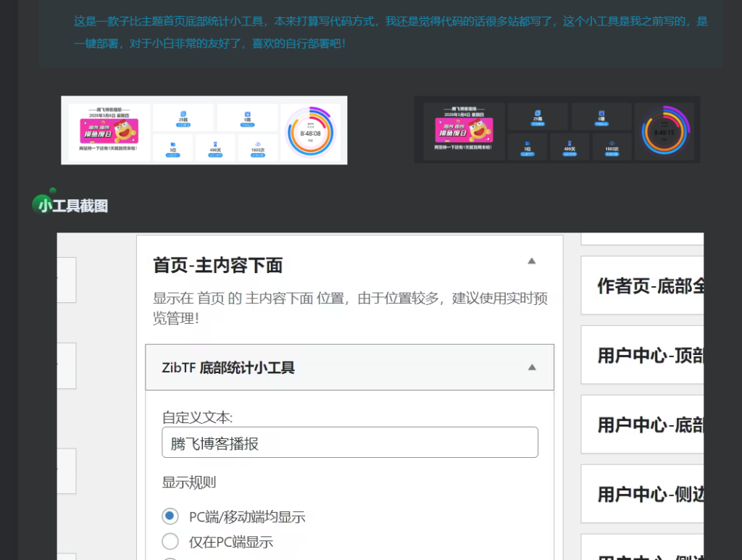Screen dimensions: 742x560
Task: Collapse the ZibTF 底部统计小工具 widget
Action: coord(531,367)
